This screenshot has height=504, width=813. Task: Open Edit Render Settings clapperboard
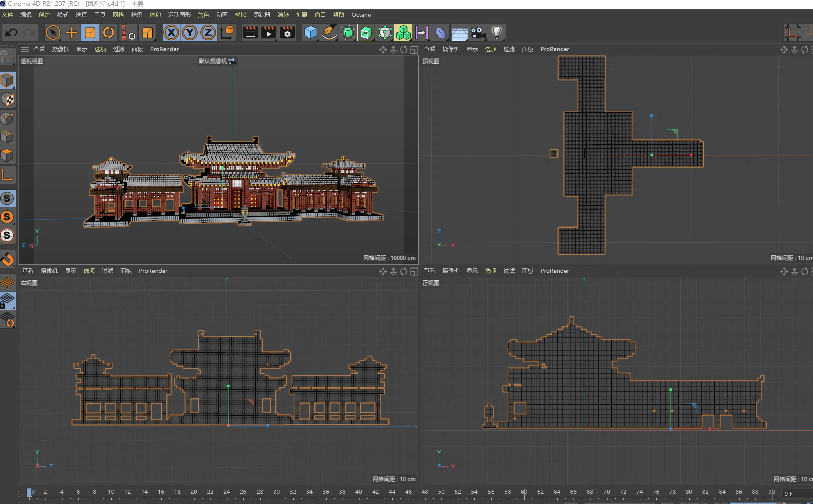pyautogui.click(x=287, y=33)
